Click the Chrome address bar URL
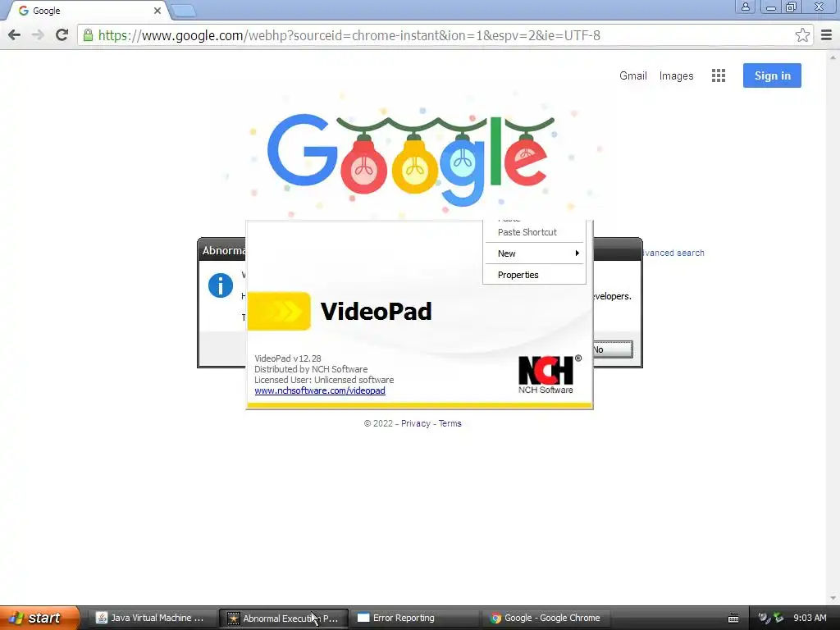Viewport: 840px width, 630px height. coord(349,35)
